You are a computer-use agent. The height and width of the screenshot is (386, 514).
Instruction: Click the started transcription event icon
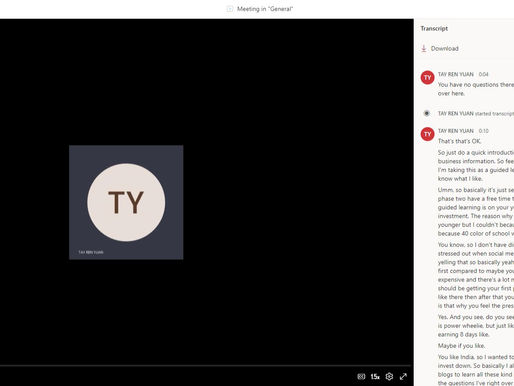(426, 113)
